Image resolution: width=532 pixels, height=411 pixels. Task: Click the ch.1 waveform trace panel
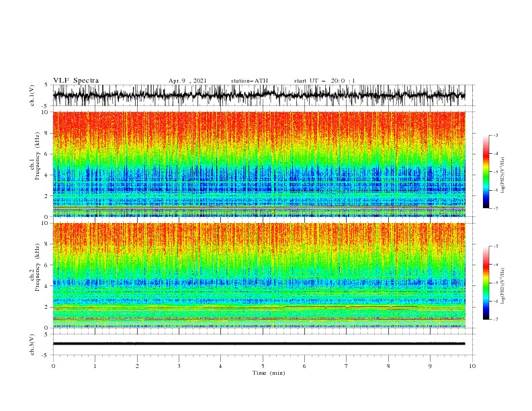(259, 95)
